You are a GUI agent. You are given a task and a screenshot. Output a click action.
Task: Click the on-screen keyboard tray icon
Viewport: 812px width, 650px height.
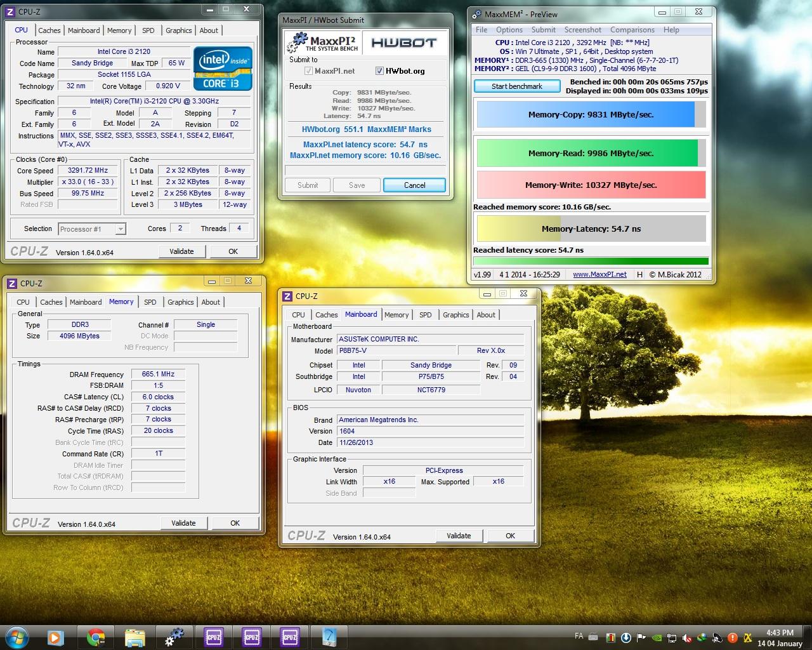tap(593, 638)
